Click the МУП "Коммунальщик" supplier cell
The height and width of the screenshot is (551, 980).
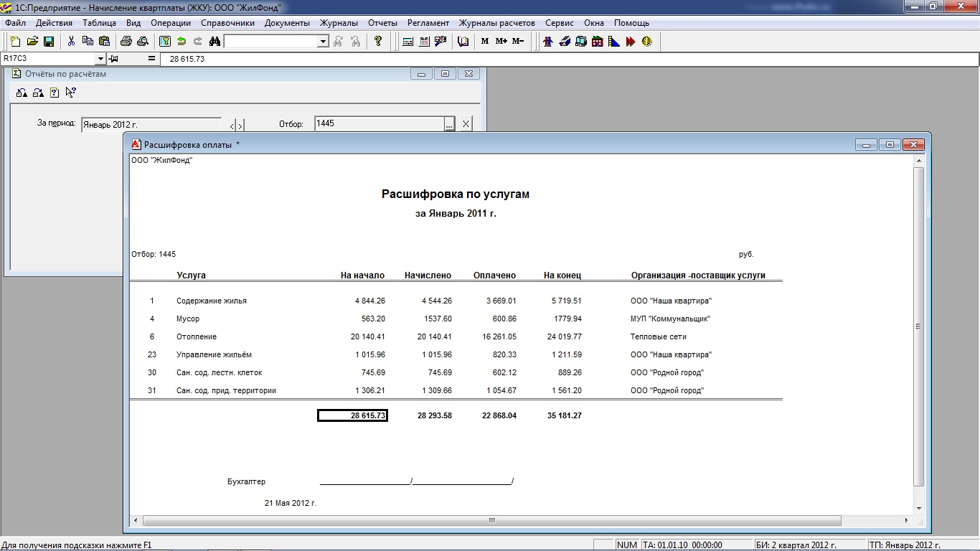point(670,319)
